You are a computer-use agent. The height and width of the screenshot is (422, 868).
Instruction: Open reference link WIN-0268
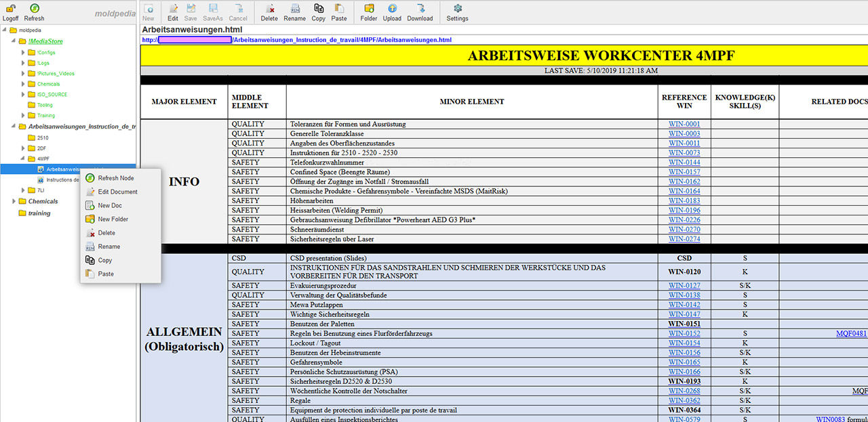tap(684, 391)
